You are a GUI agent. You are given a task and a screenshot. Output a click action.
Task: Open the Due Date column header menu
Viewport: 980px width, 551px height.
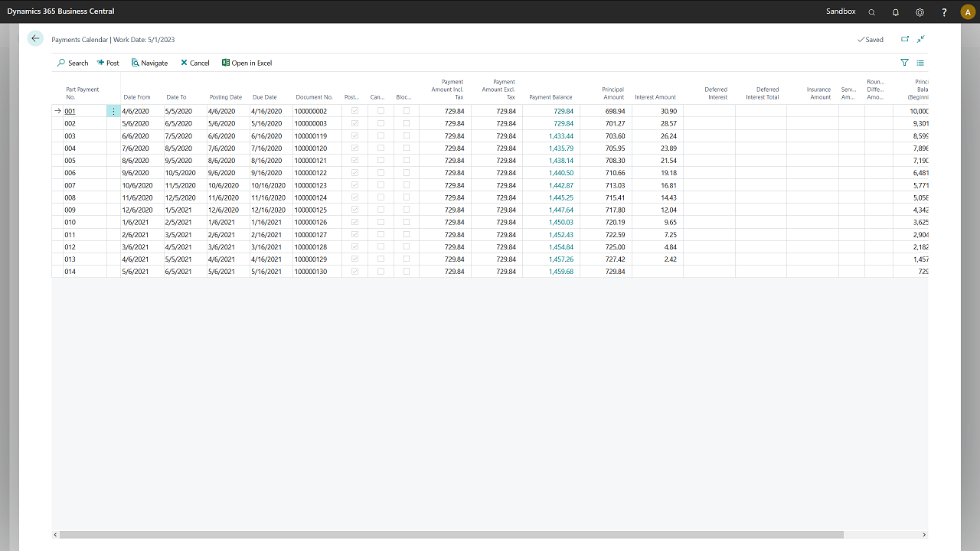click(x=265, y=97)
